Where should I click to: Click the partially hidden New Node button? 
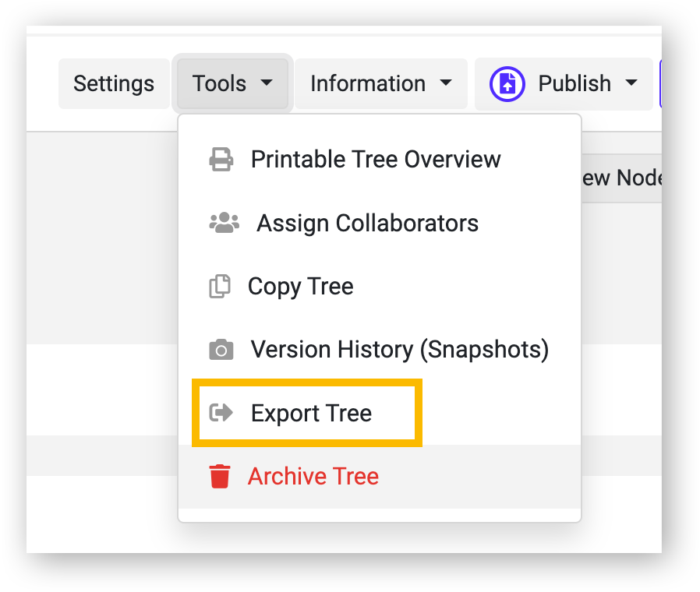621,178
